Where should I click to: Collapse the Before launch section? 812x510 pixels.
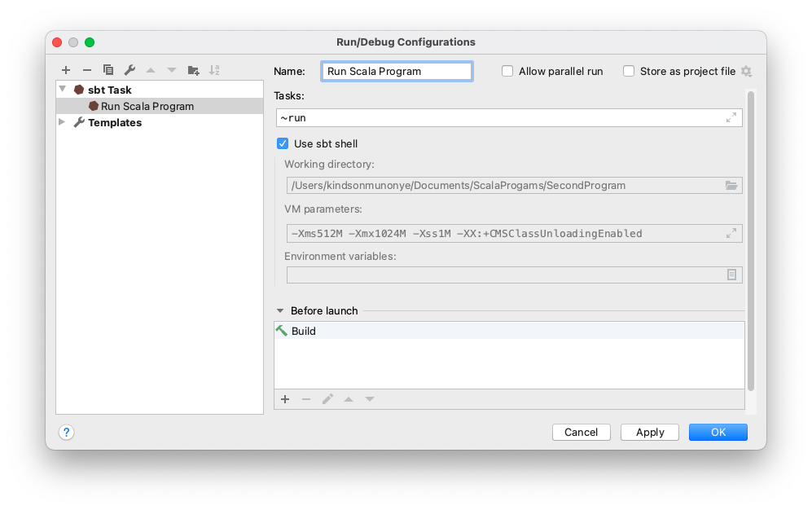[280, 311]
